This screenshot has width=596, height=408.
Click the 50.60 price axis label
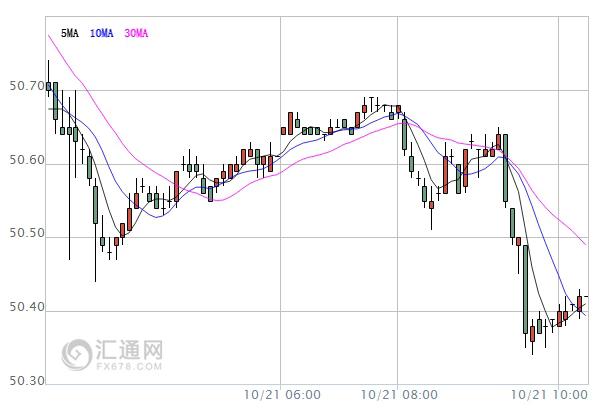point(27,160)
